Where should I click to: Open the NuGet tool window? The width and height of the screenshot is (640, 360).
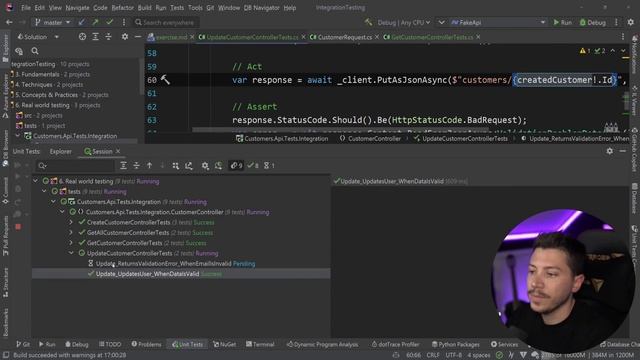click(224, 344)
